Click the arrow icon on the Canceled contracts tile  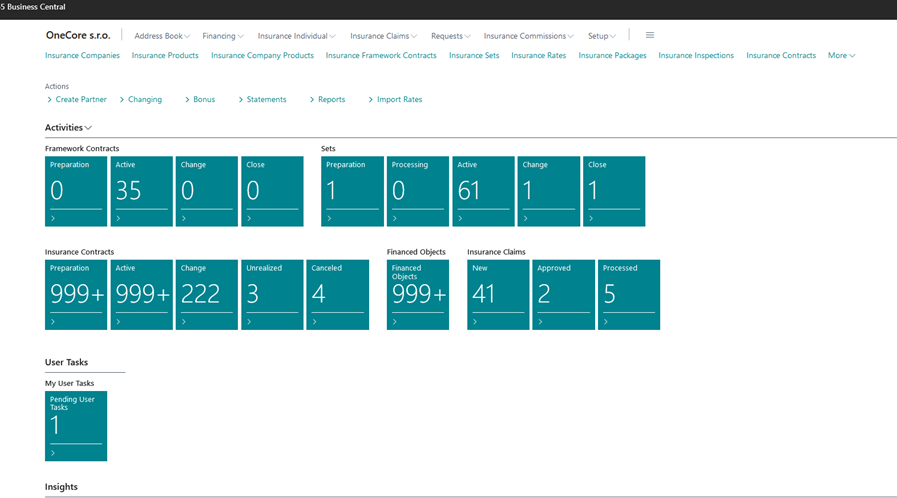pyautogui.click(x=314, y=322)
